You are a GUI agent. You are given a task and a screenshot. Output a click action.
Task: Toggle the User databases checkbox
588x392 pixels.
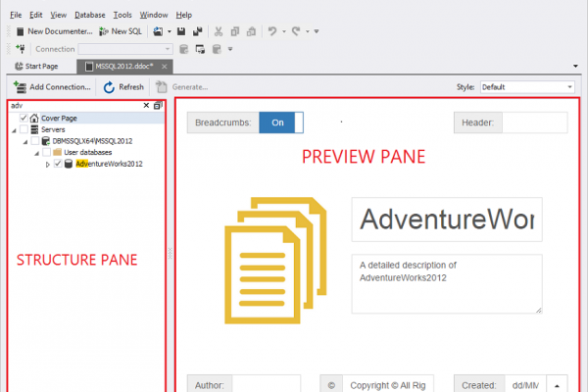46,152
